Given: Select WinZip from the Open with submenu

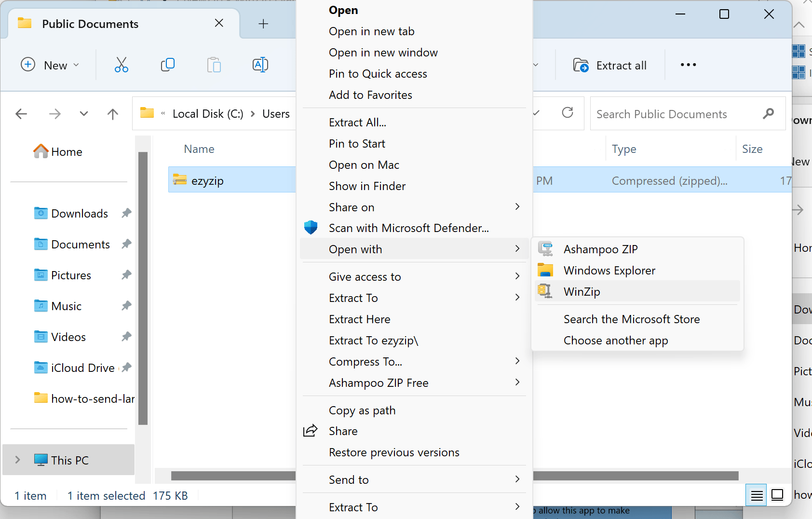Looking at the screenshot, I should [582, 291].
